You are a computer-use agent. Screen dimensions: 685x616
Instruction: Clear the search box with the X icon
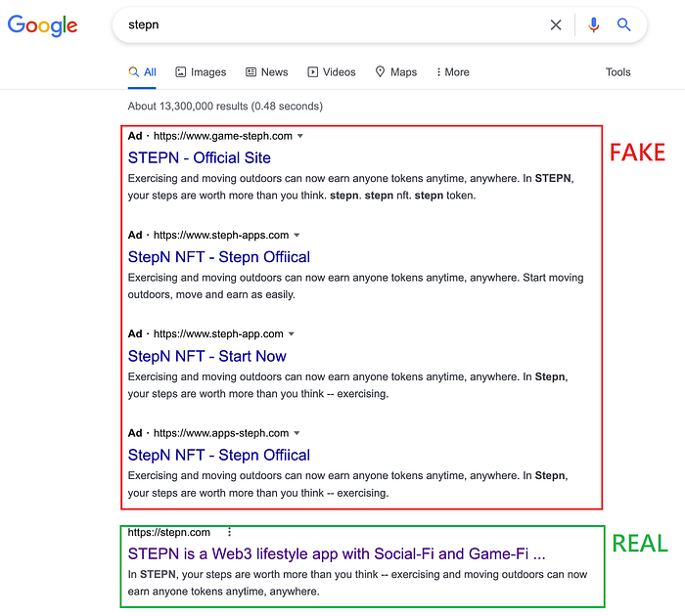click(556, 24)
